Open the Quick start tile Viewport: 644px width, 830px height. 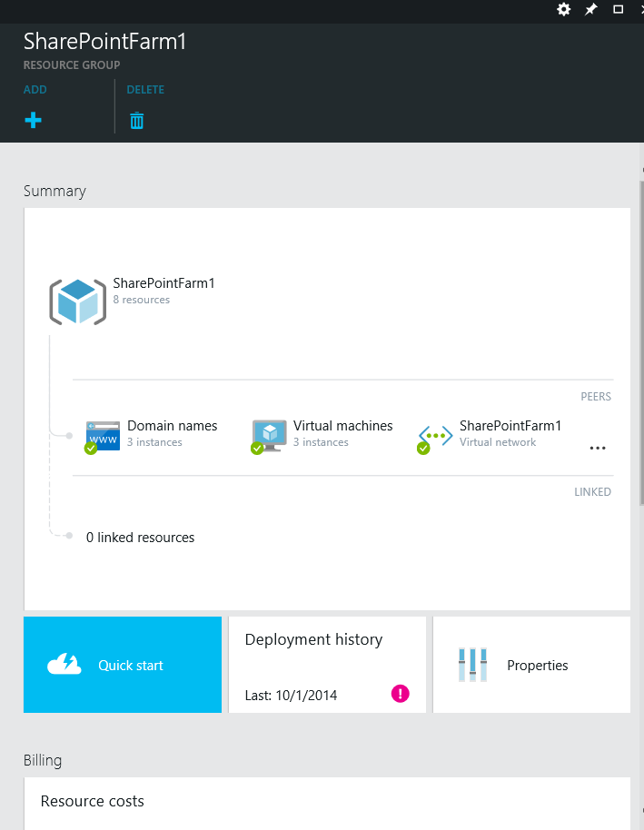pyautogui.click(x=123, y=665)
